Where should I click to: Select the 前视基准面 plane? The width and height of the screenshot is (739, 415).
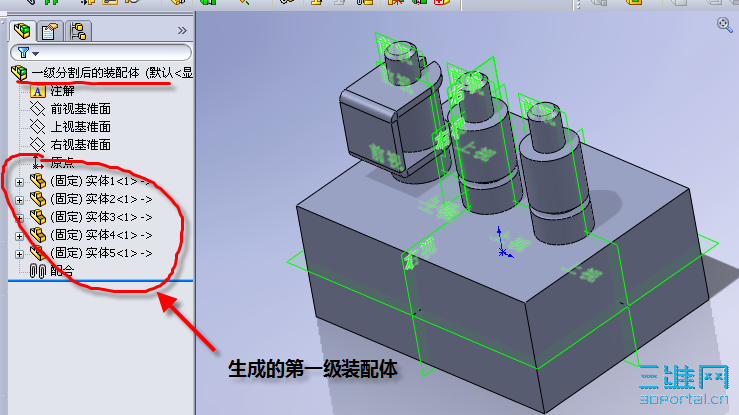coord(81,109)
